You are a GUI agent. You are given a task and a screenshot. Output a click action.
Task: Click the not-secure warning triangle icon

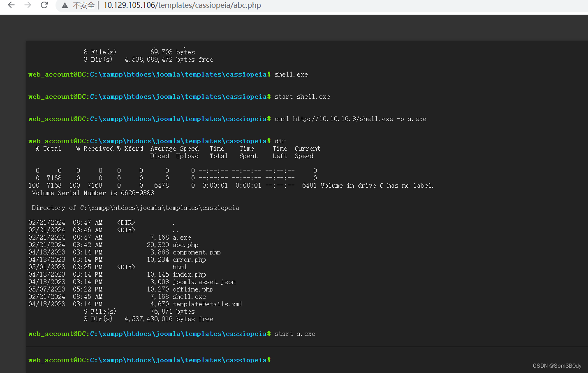click(x=65, y=5)
